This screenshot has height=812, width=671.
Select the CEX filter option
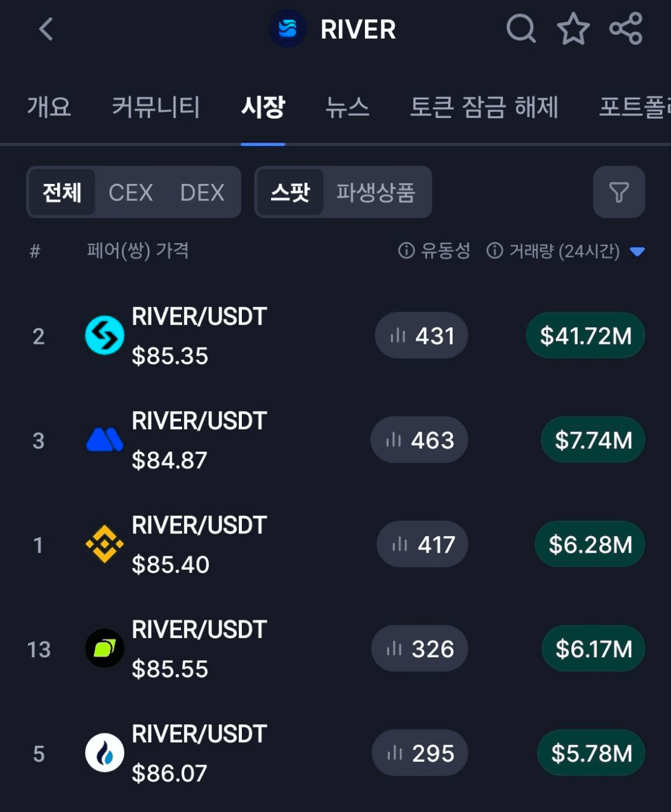tap(130, 192)
